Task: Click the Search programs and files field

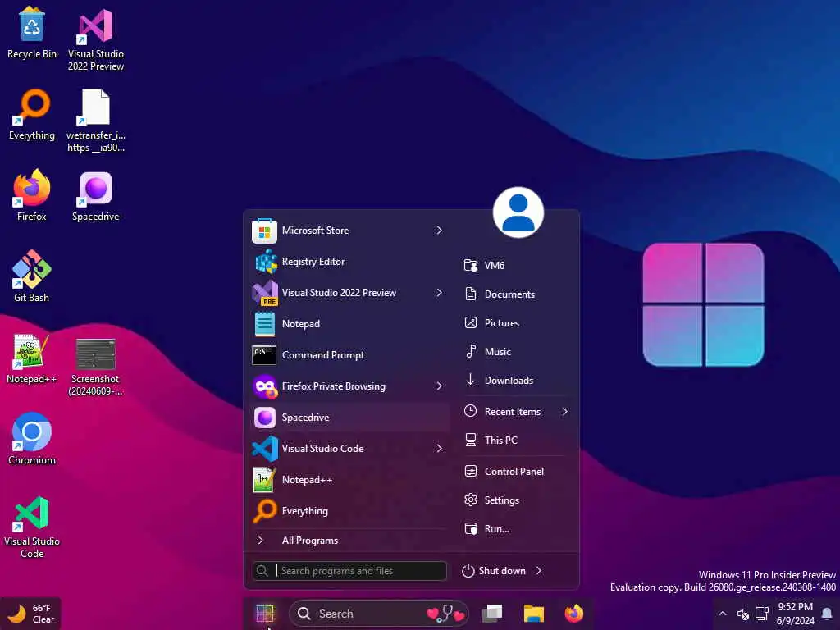Action: coord(349,571)
